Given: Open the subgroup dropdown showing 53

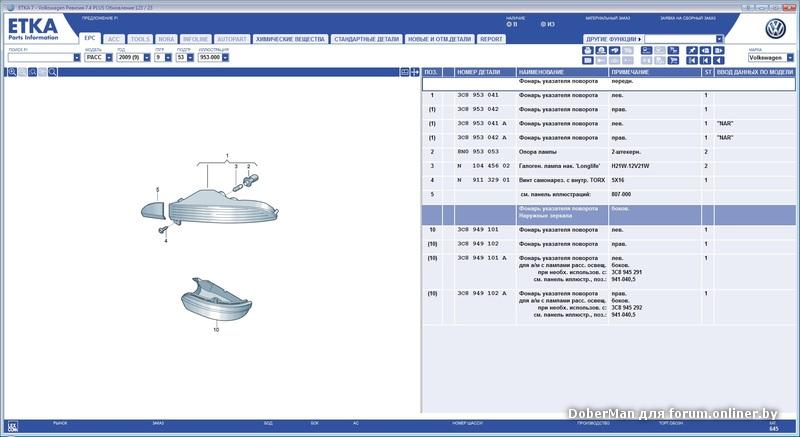Looking at the screenshot, I should (190, 58).
